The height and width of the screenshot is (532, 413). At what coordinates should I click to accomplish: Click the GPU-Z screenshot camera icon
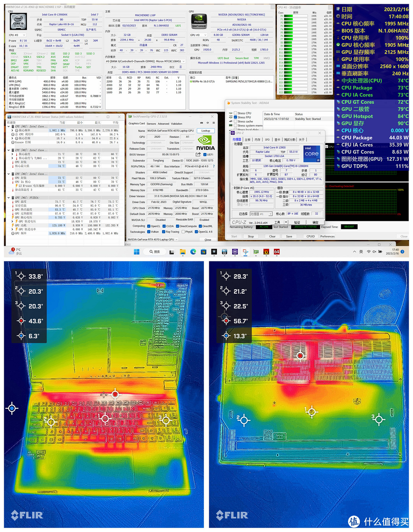pyautogui.click(x=202, y=123)
